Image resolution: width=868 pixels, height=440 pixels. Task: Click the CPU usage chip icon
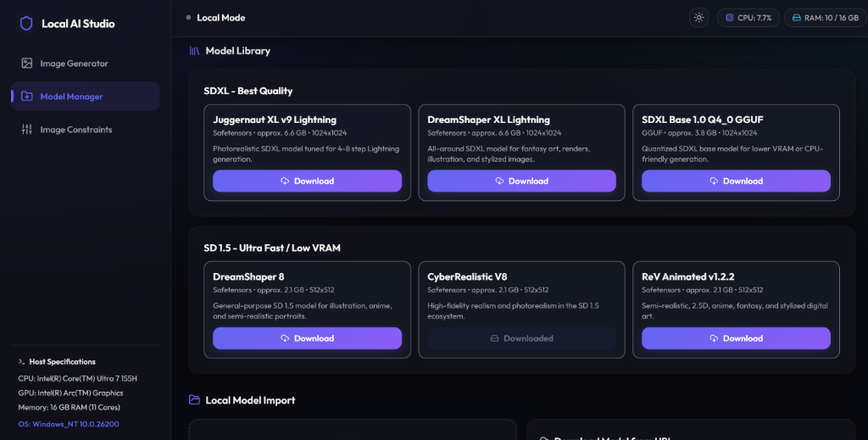(x=730, y=18)
